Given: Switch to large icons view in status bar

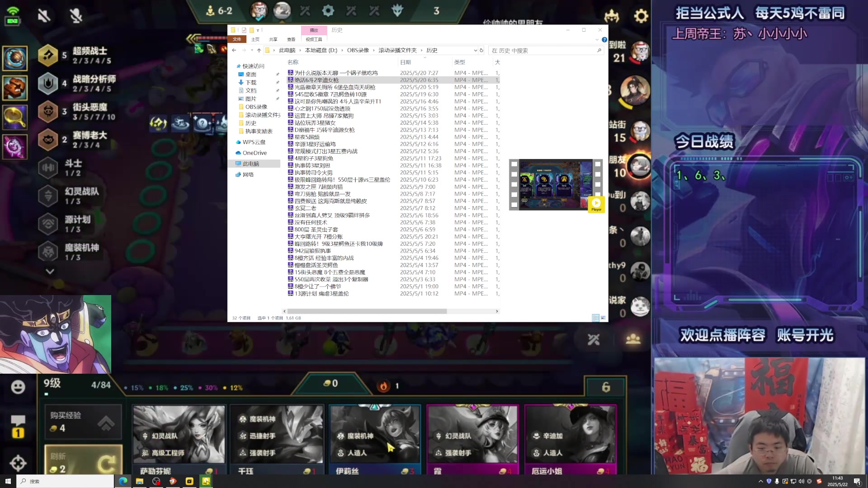Looking at the screenshot, I should pos(603,318).
